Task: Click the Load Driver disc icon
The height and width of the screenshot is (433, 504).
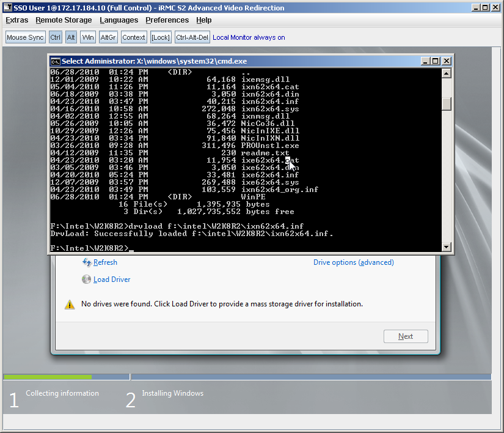Action: click(x=86, y=279)
